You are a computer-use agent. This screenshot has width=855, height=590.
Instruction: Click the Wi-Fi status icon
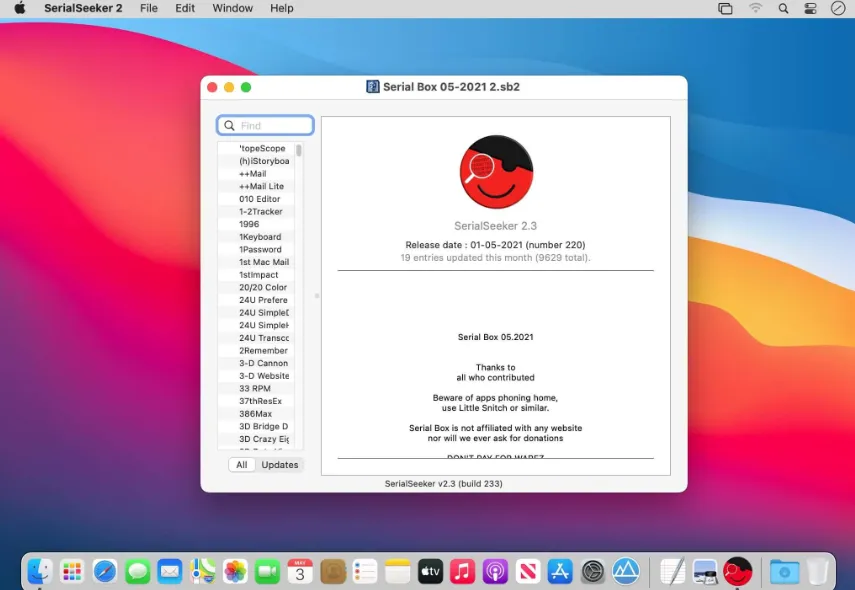755,8
